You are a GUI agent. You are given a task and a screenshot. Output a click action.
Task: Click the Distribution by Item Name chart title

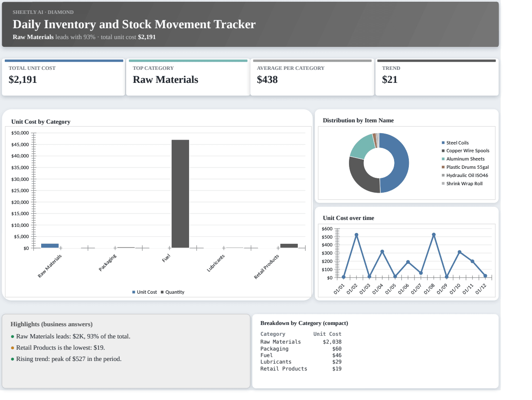click(x=358, y=120)
